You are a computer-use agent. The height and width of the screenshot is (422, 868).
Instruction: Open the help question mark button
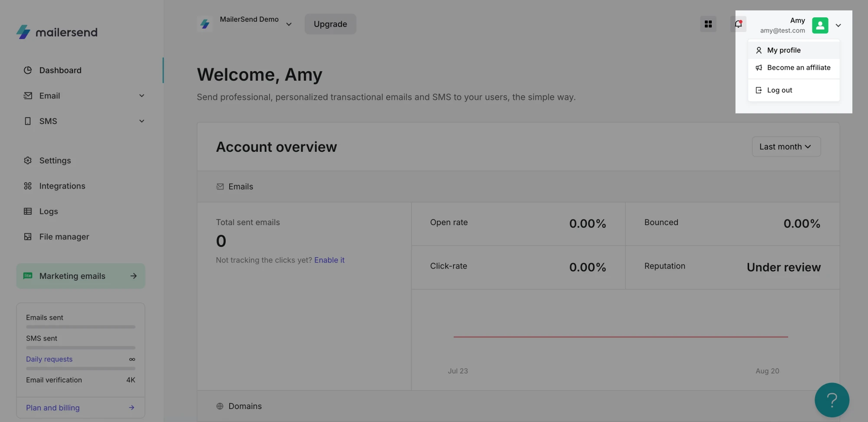832,400
